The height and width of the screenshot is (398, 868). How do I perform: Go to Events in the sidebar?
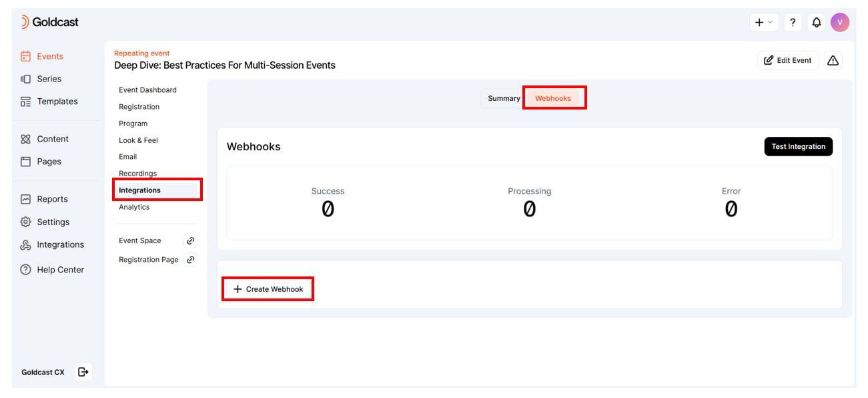(42, 56)
